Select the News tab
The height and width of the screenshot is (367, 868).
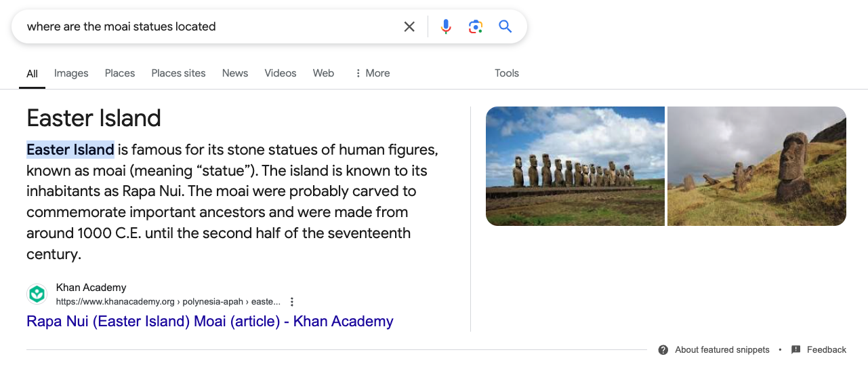pyautogui.click(x=235, y=73)
